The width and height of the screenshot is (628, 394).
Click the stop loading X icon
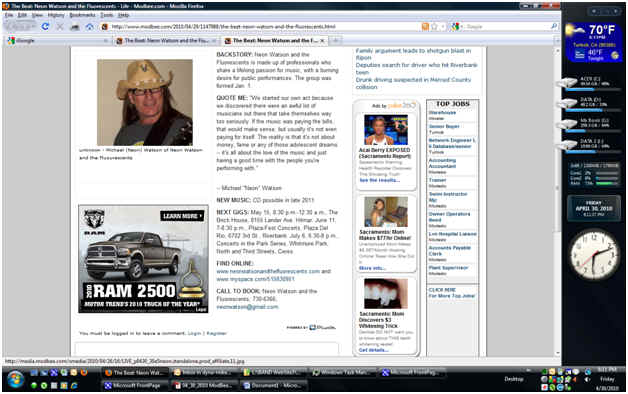60,27
